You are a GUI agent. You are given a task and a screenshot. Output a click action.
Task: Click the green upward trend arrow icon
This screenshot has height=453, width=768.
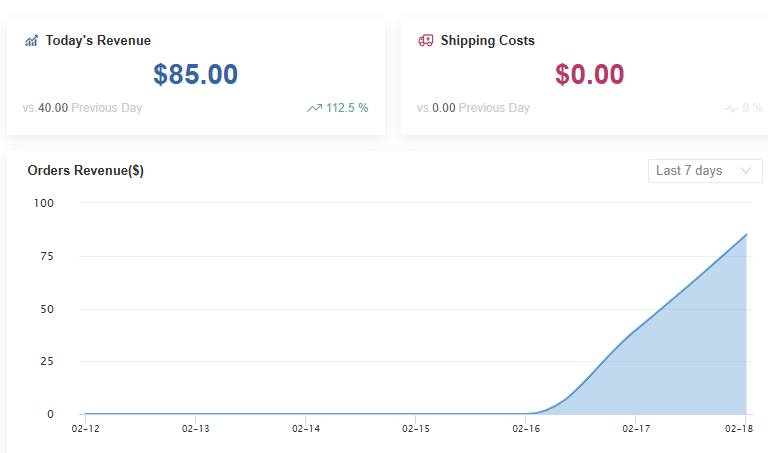314,108
